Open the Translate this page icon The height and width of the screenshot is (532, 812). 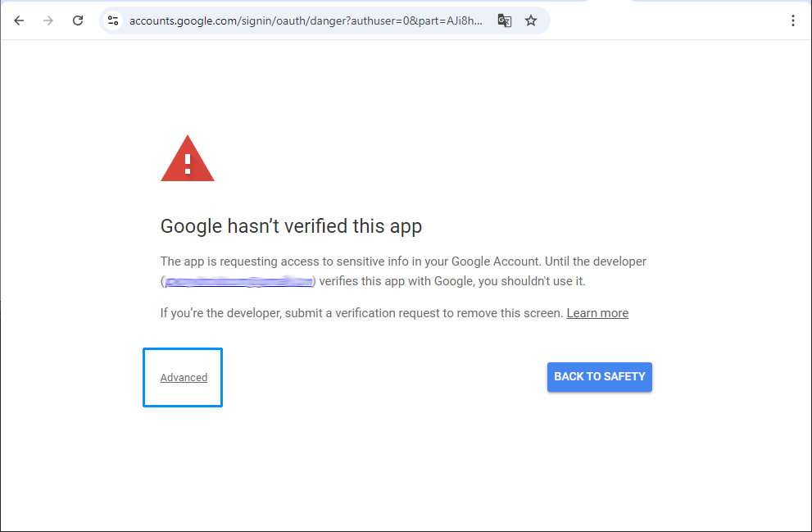coord(505,20)
